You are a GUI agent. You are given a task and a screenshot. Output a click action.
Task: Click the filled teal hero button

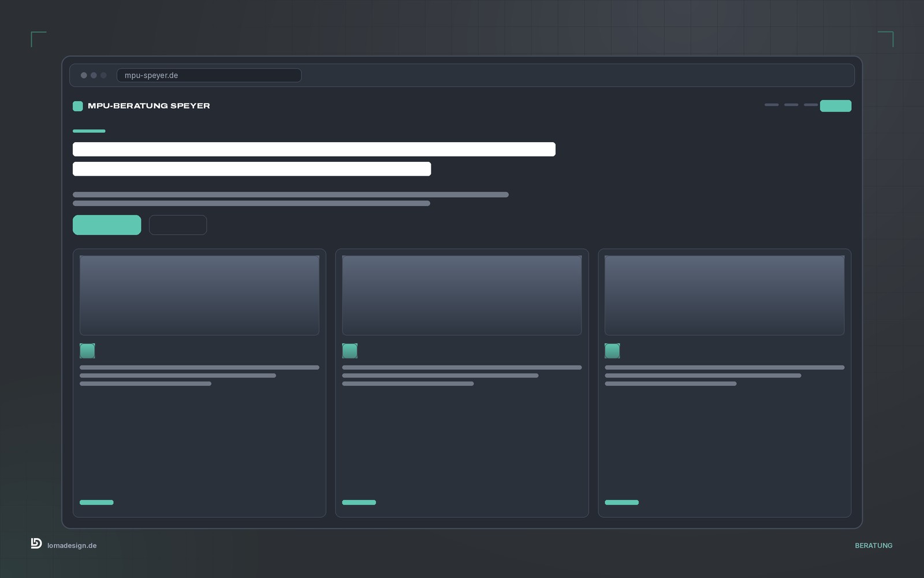pos(107,225)
